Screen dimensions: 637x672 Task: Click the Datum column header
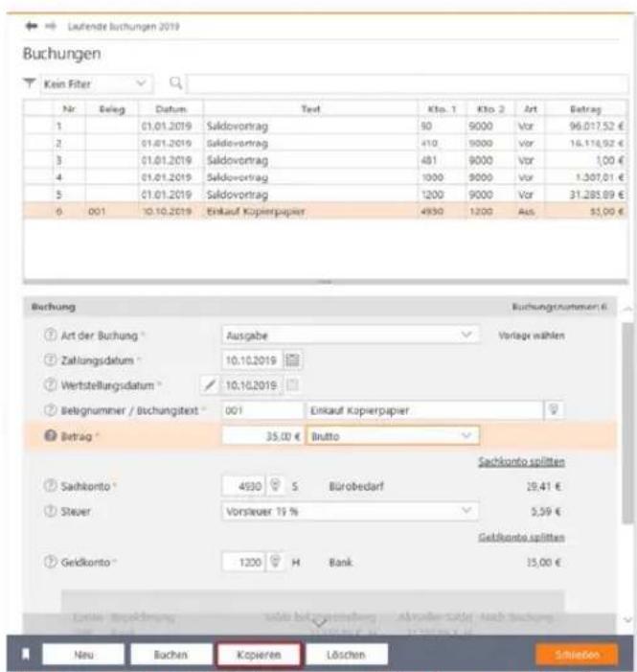click(x=171, y=109)
